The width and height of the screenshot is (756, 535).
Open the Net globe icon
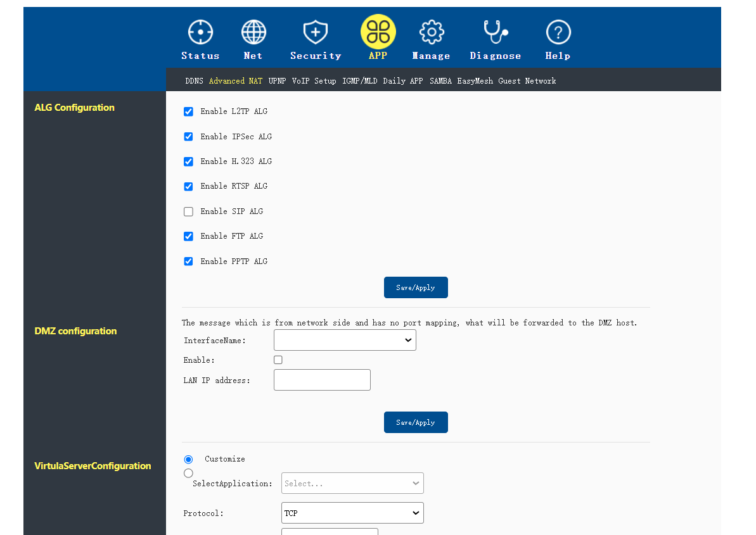pyautogui.click(x=253, y=32)
